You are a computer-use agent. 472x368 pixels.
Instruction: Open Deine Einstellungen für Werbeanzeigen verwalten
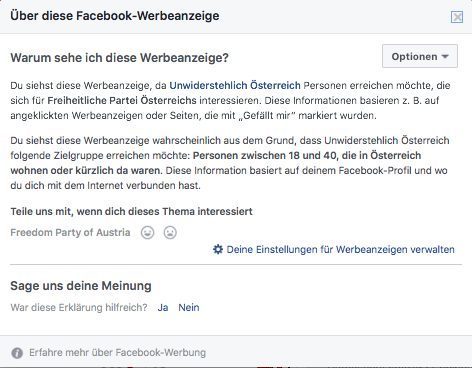tap(340, 249)
